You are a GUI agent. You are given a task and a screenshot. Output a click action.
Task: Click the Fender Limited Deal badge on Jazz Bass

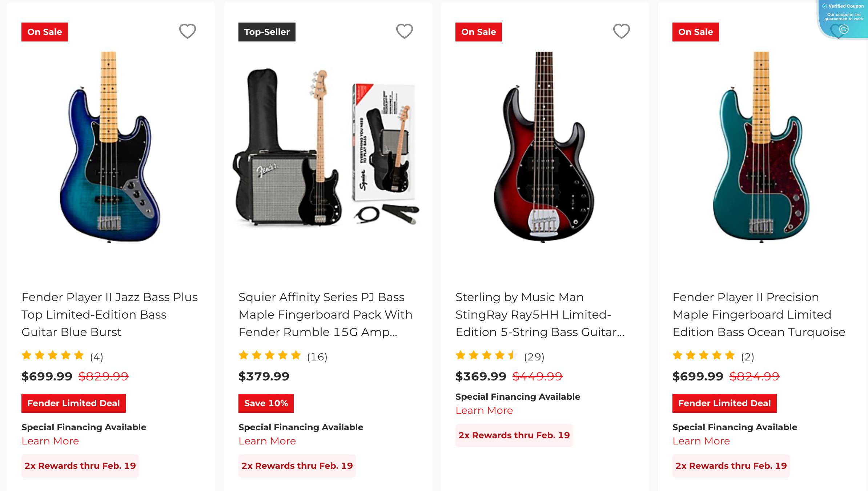point(73,403)
